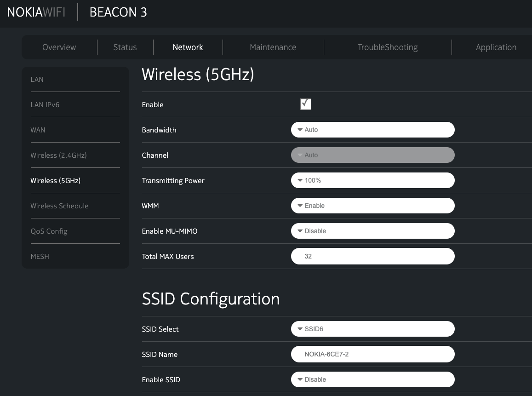Click the SSID Name input field
Screen dimensions: 532x396
[x=372, y=354]
